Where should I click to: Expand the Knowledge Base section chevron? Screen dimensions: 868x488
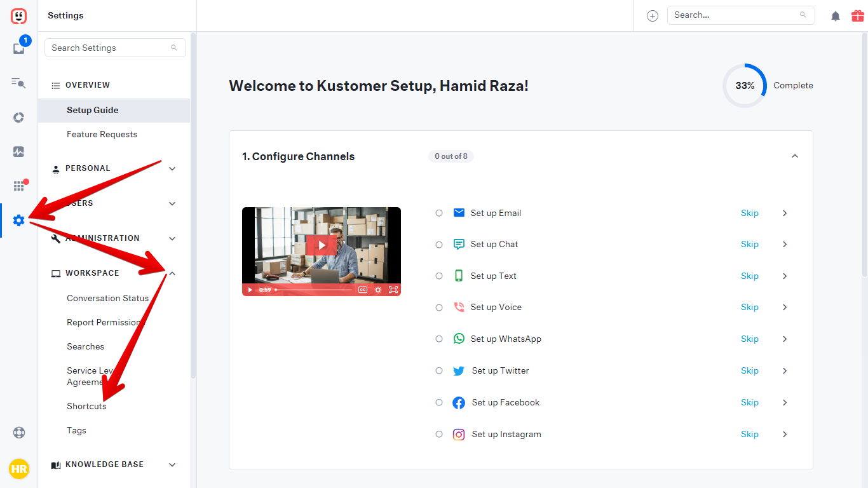click(x=172, y=464)
